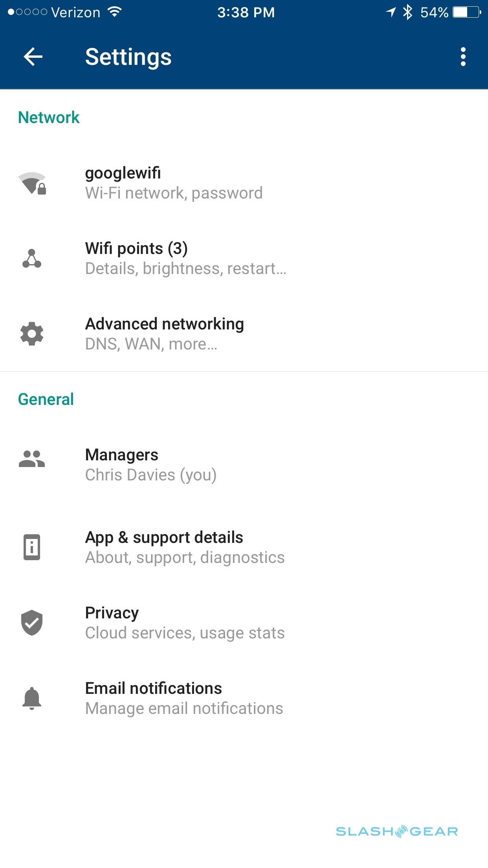Tap the locked Wi-Fi signal icon
This screenshot has width=488, height=868.
(x=32, y=183)
